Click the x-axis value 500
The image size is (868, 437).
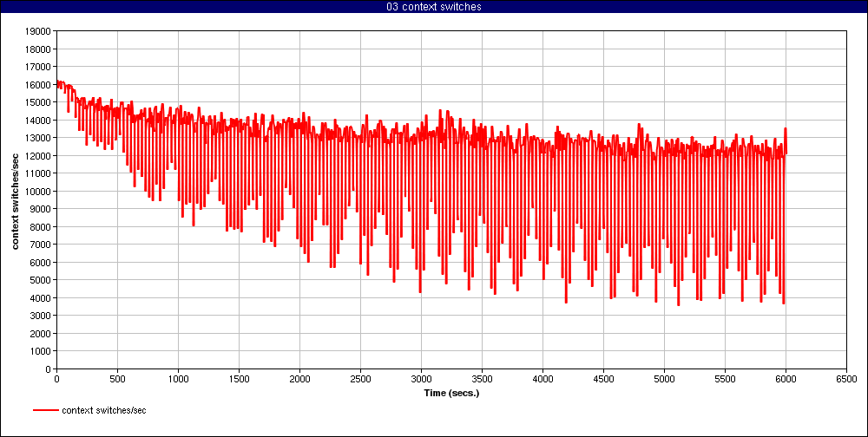coord(117,380)
